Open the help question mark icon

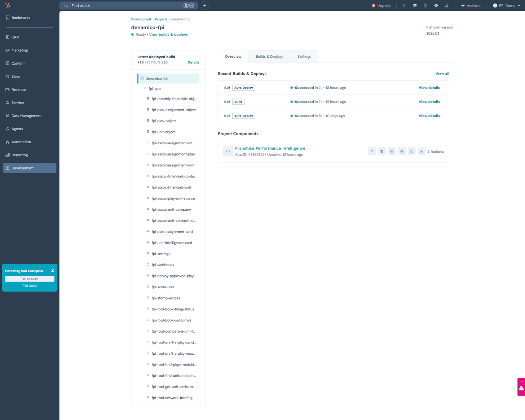(x=425, y=6)
